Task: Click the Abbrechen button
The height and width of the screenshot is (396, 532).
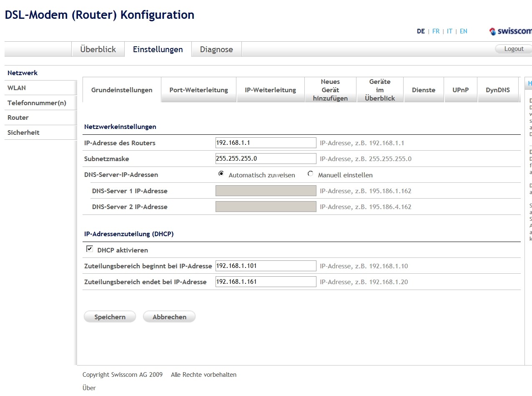Action: [169, 317]
